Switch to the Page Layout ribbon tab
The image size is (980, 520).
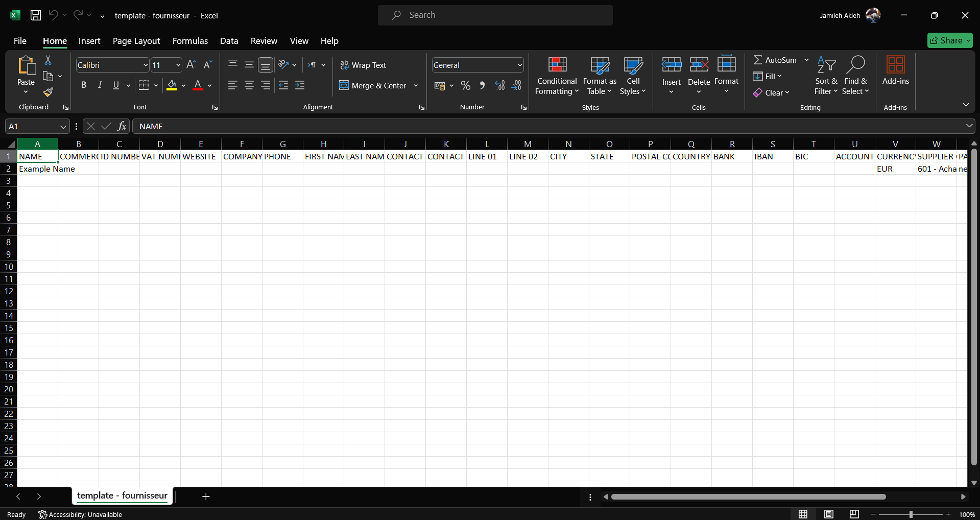click(x=136, y=41)
